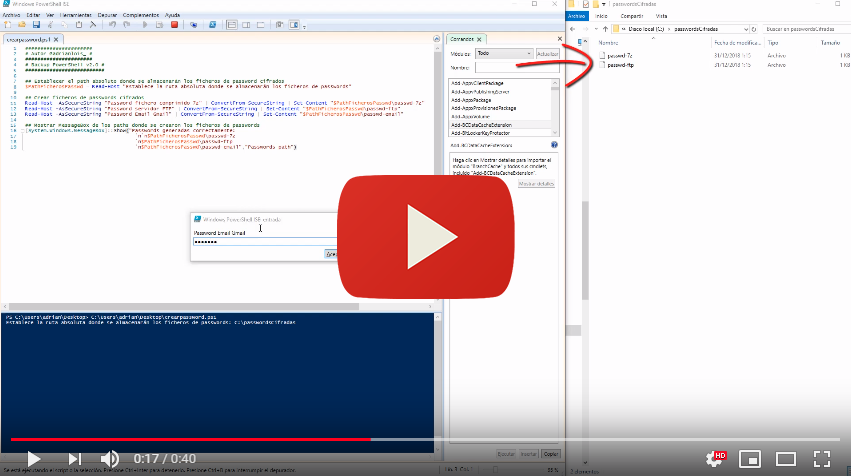Open the Ayuda menu

click(x=172, y=15)
